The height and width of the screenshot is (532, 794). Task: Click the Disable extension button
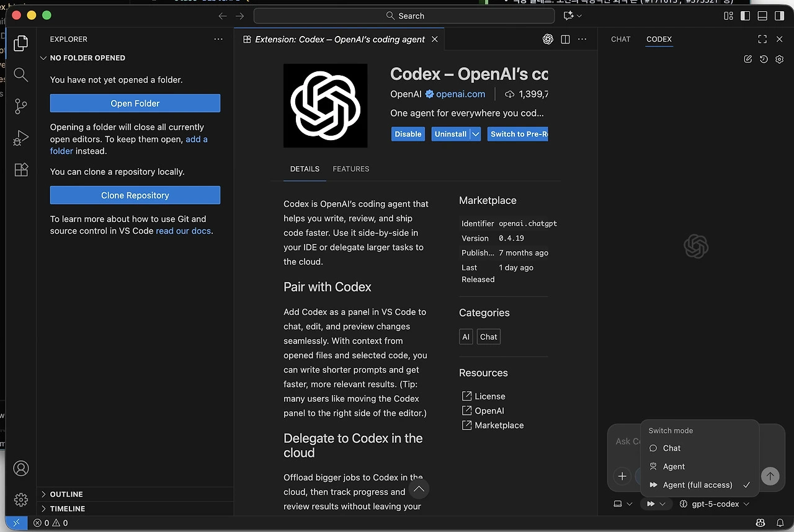[408, 134]
